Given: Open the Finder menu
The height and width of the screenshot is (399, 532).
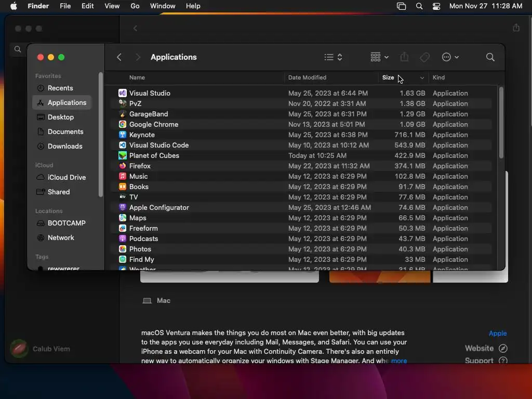Looking at the screenshot, I should [x=38, y=6].
